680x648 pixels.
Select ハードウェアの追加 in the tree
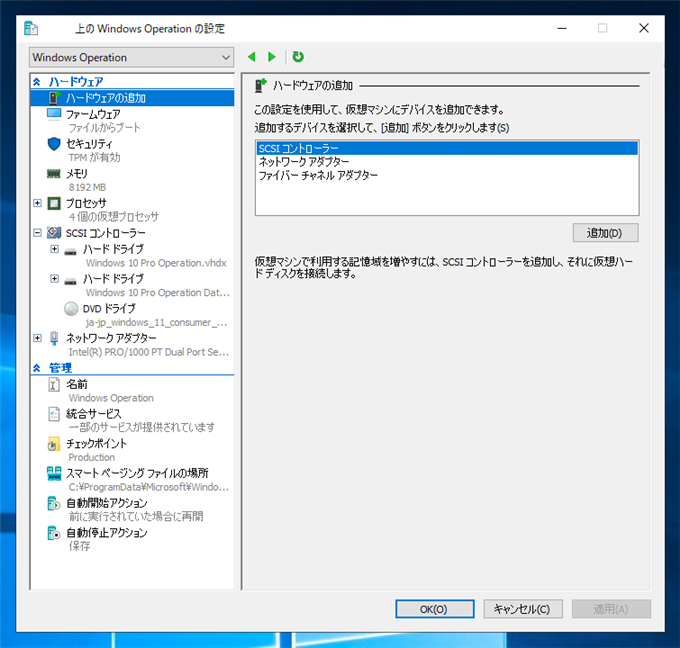(105, 98)
